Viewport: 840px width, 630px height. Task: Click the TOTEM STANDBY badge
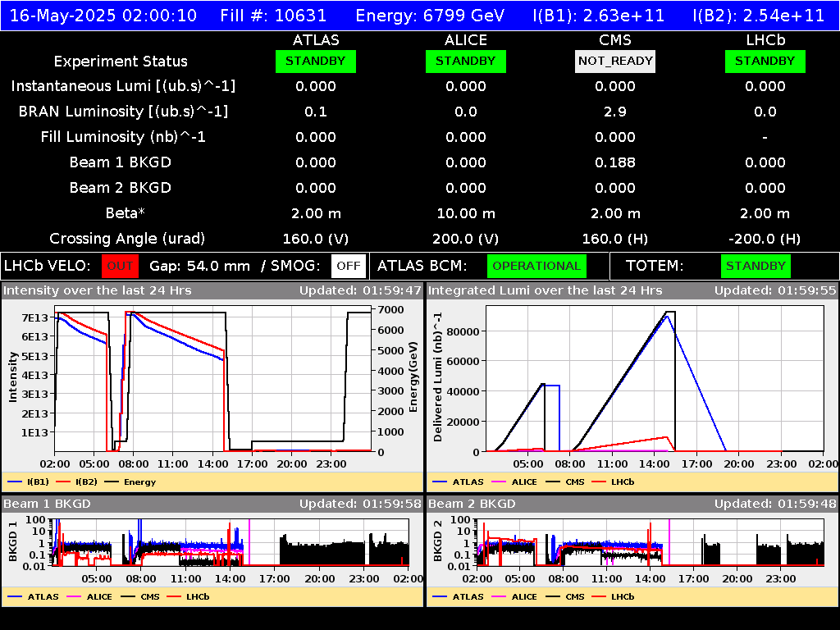click(756, 266)
